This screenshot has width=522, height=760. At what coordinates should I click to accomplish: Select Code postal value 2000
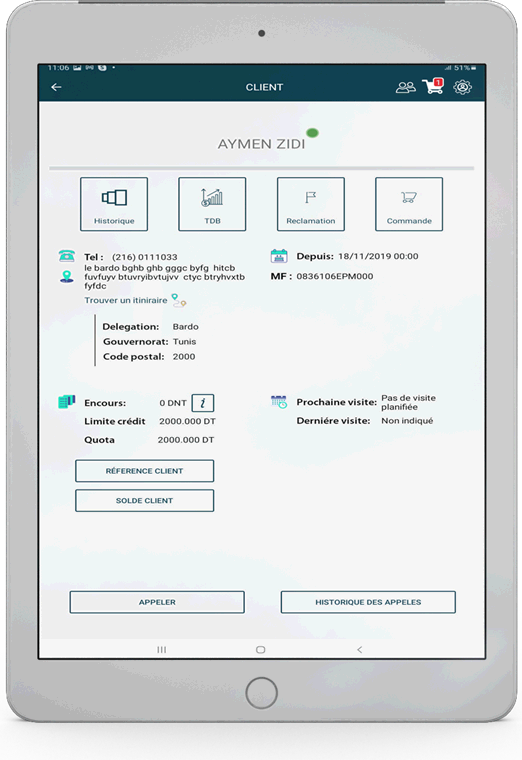click(184, 357)
